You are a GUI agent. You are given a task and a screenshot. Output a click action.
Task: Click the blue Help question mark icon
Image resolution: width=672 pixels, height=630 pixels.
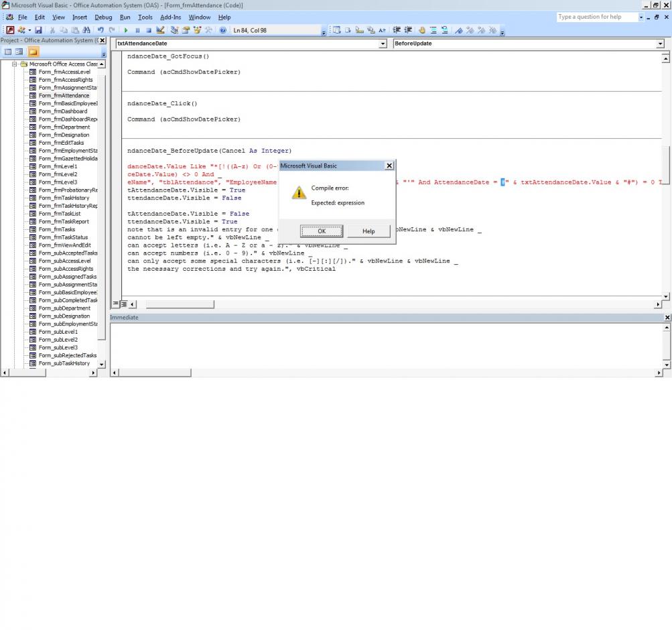click(223, 30)
